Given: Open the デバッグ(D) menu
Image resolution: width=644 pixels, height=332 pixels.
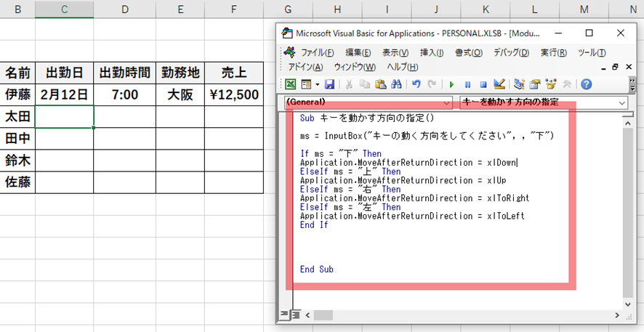Looking at the screenshot, I should click(x=511, y=53).
